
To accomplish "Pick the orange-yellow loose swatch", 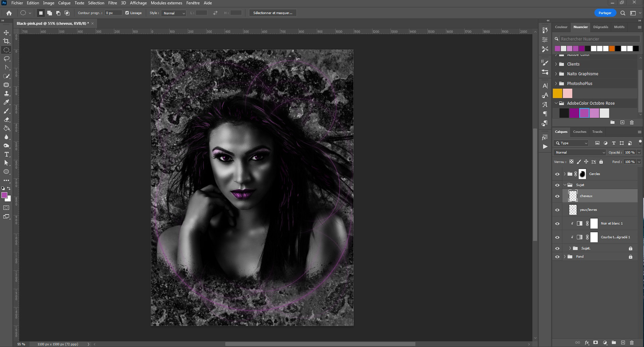I will [557, 93].
